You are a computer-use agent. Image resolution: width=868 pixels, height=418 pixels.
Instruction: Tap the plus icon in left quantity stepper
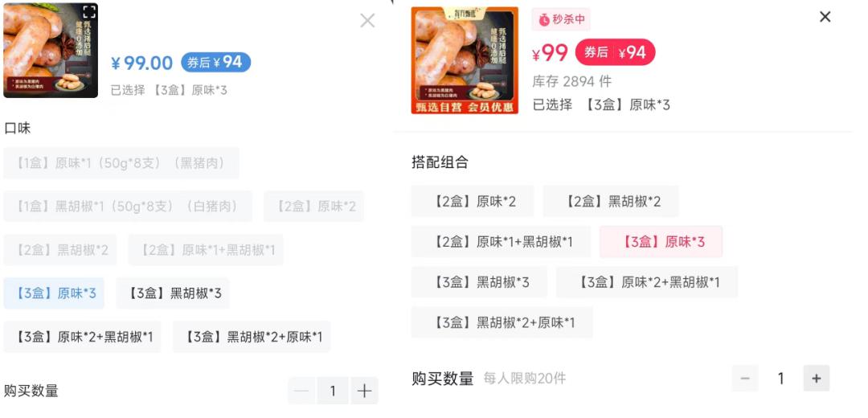(364, 391)
